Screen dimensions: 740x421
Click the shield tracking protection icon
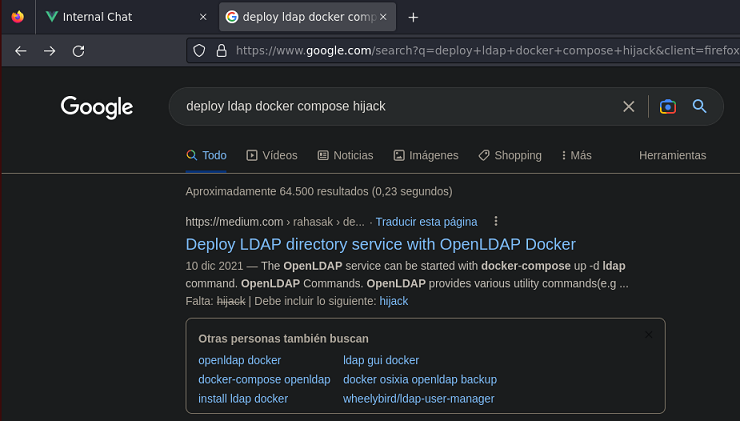tap(199, 51)
